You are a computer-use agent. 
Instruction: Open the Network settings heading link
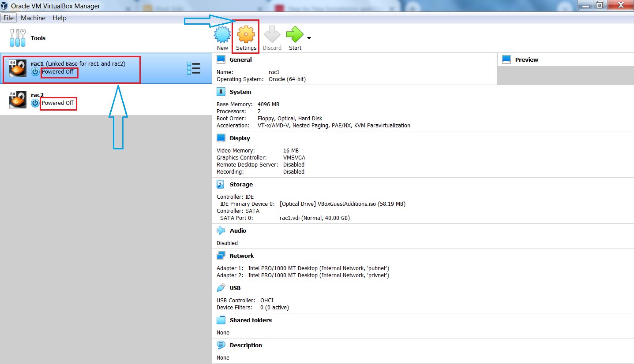tap(242, 256)
